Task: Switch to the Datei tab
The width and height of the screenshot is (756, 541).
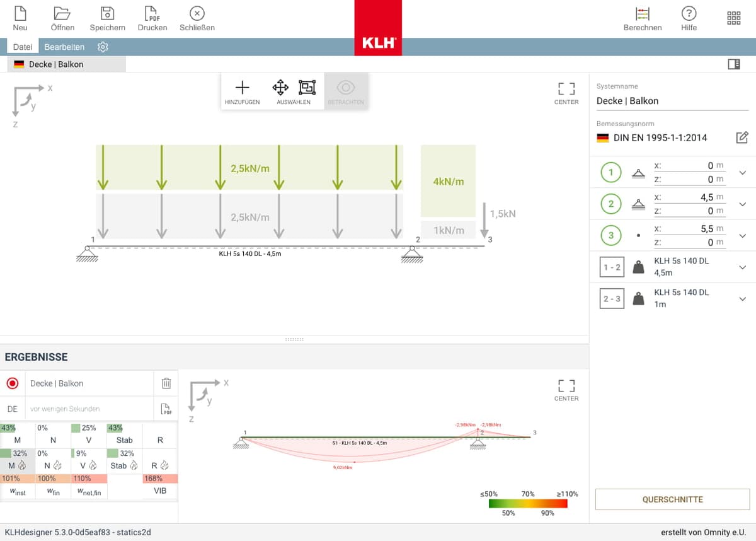Action: (x=22, y=47)
